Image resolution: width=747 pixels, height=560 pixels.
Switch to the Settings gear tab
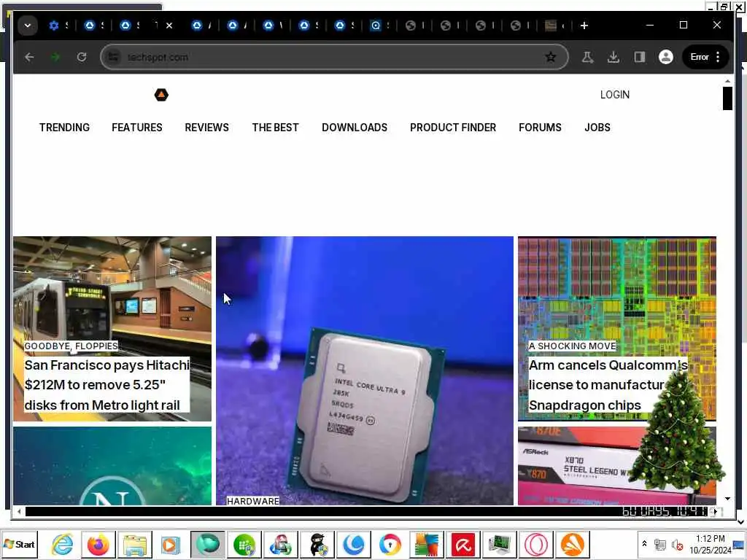pyautogui.click(x=54, y=26)
